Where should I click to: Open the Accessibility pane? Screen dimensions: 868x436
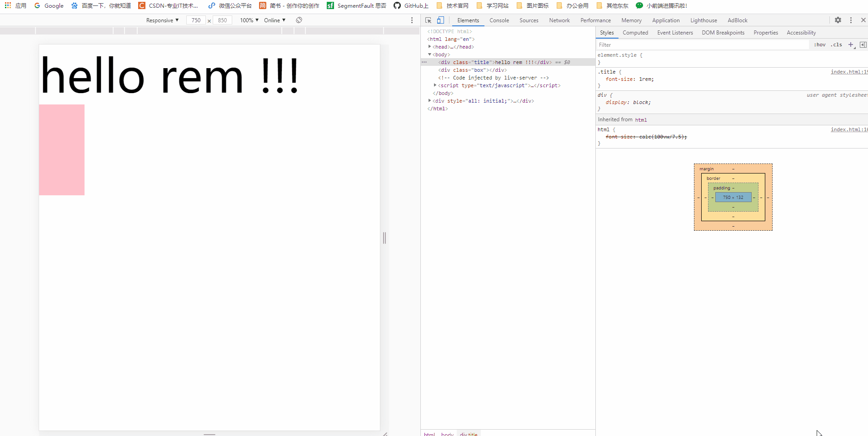[801, 33]
